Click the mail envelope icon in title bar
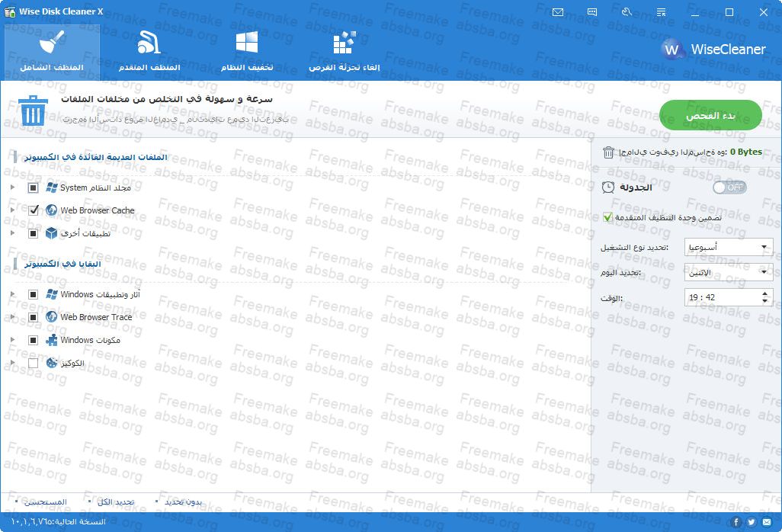 [x=558, y=12]
